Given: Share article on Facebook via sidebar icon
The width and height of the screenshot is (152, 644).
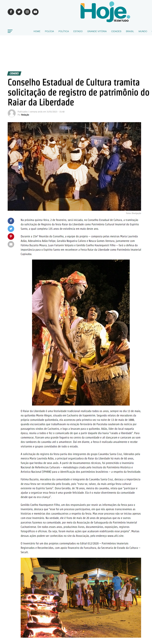Looking at the screenshot, I should coord(11,221).
